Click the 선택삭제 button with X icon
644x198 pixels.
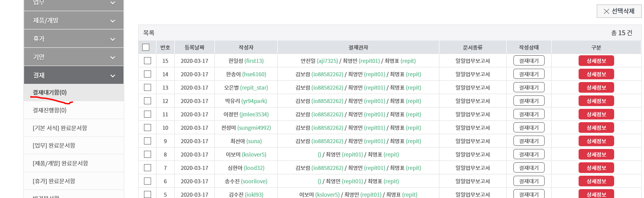(x=619, y=11)
